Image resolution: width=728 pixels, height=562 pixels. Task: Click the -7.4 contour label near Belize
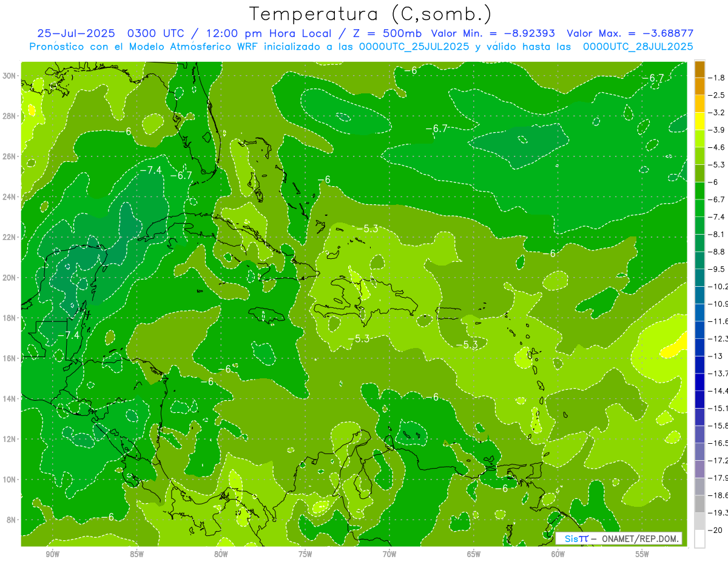(x=69, y=335)
